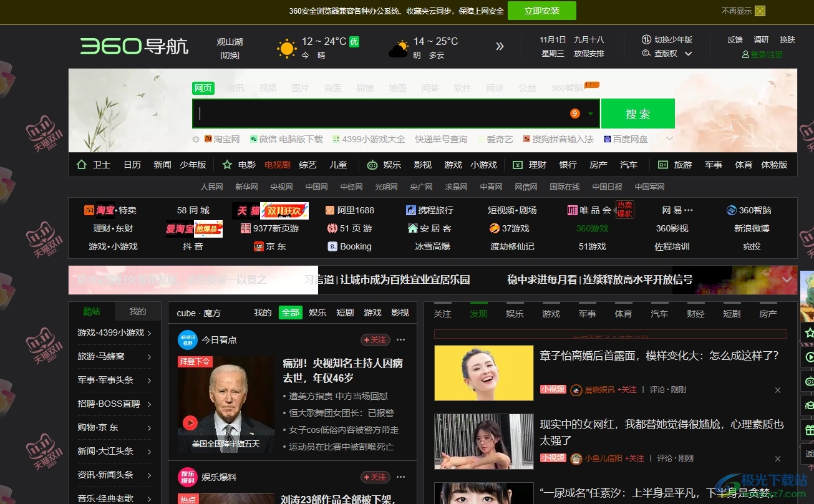Image resolution: width=814 pixels, height=504 pixels.
Task: Read headline 痛别!央视知名主持人因病去世
Action: pyautogui.click(x=342, y=371)
